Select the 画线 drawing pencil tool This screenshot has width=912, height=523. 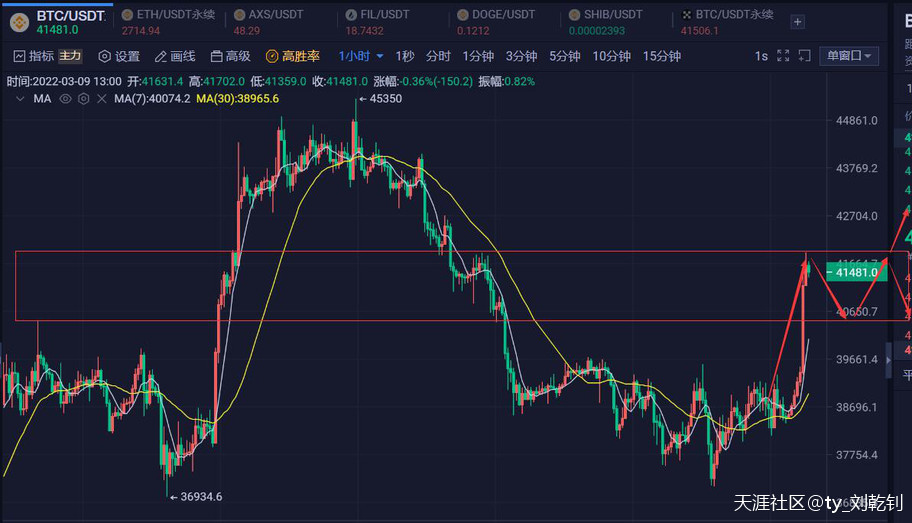(174, 56)
